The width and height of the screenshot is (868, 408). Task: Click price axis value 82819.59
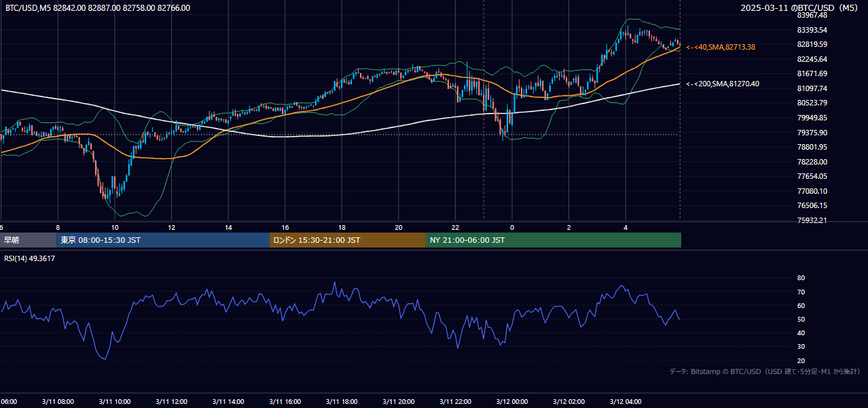coord(812,44)
